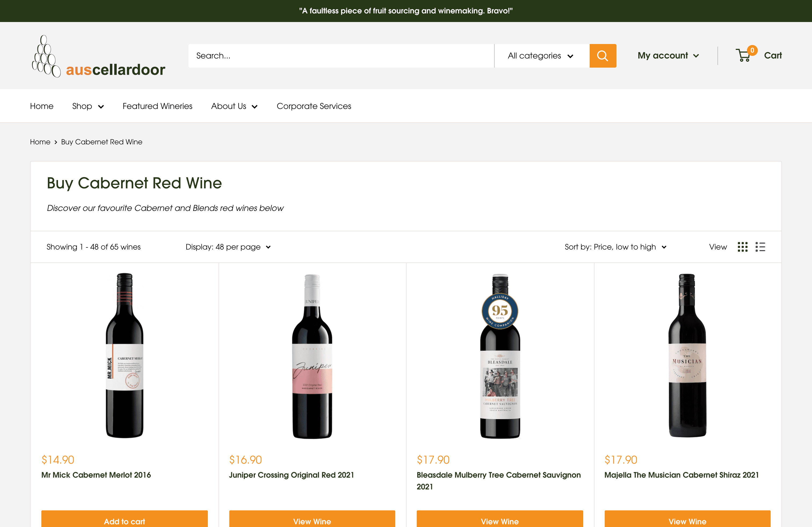Screen dimensions: 812x527
Task: Expand the Shop menu chevron
Action: pyautogui.click(x=101, y=107)
